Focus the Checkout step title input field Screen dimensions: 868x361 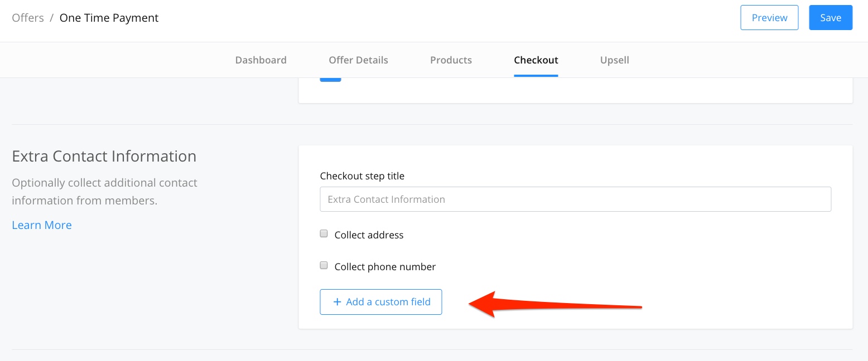[576, 199]
